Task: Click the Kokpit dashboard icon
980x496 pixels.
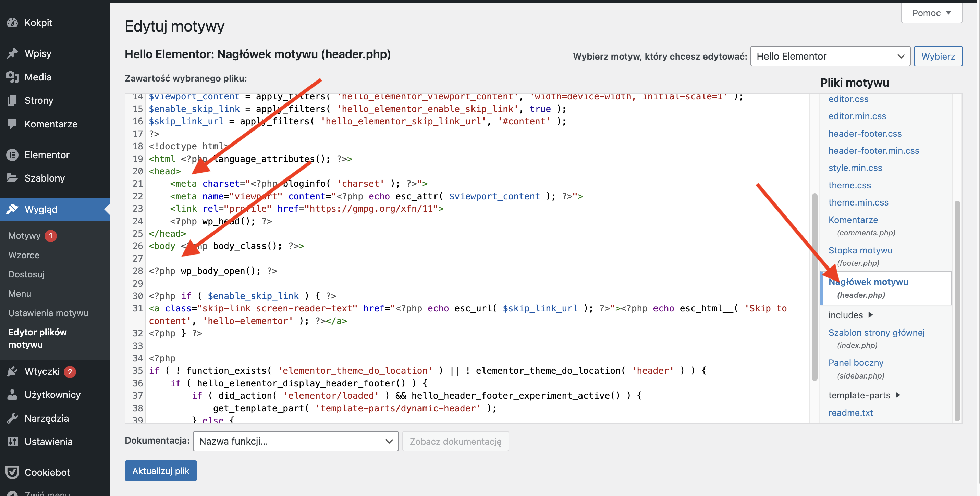Action: pyautogui.click(x=12, y=23)
